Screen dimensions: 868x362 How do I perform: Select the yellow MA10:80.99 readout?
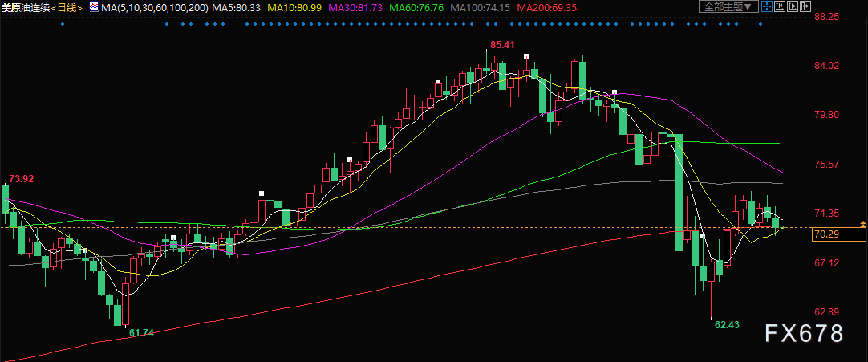pos(295,7)
